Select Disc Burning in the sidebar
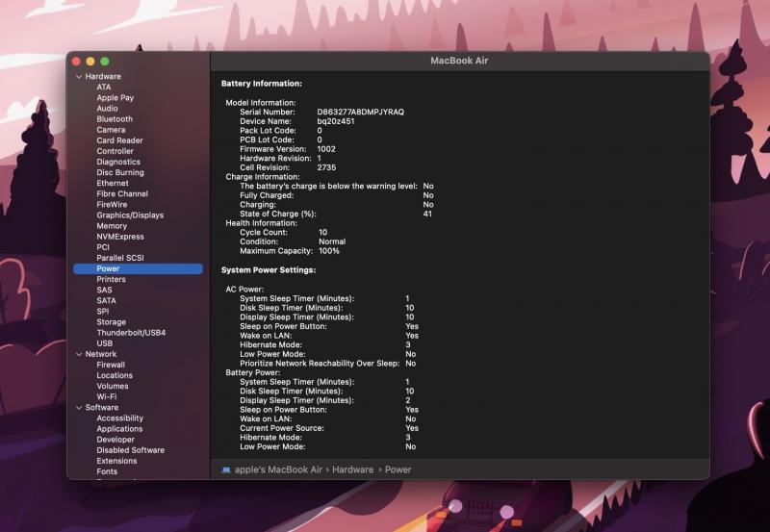Screen dimensions: 770x532 pos(120,173)
